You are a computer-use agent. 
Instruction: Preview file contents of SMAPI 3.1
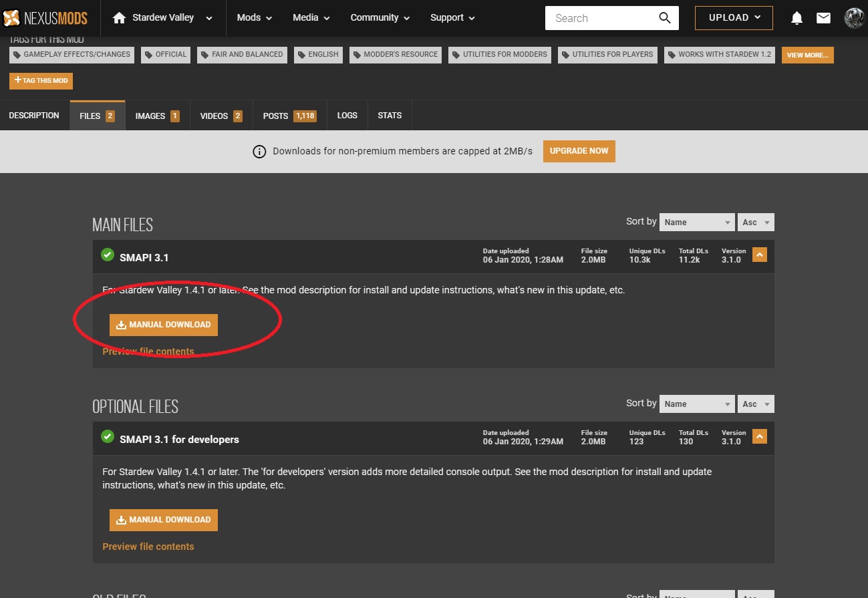pyautogui.click(x=148, y=351)
